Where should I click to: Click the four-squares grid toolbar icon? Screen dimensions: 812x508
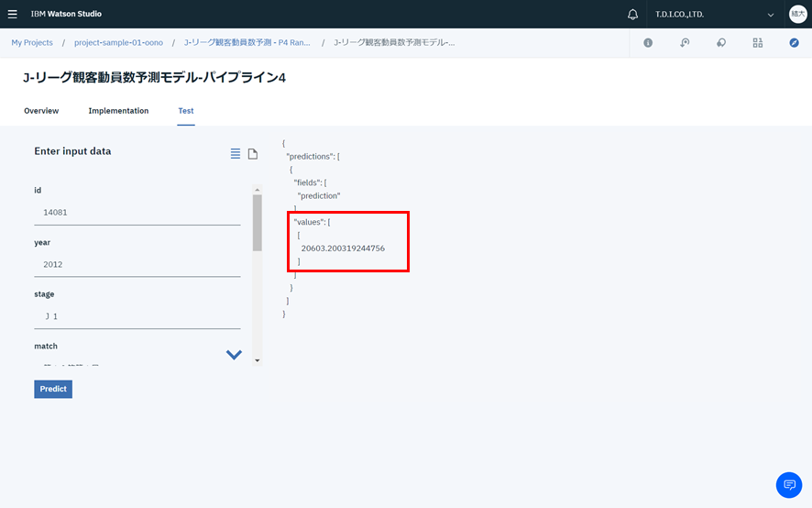pyautogui.click(x=757, y=43)
